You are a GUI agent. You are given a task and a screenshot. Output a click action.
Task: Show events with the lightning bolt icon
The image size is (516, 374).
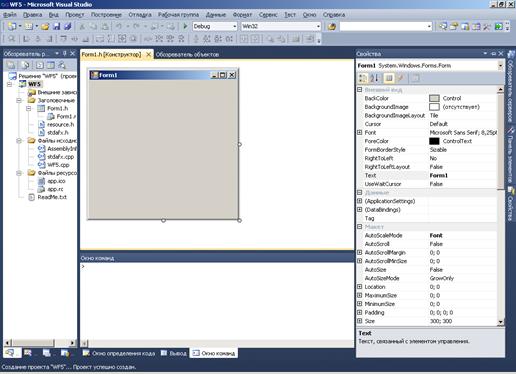point(401,78)
